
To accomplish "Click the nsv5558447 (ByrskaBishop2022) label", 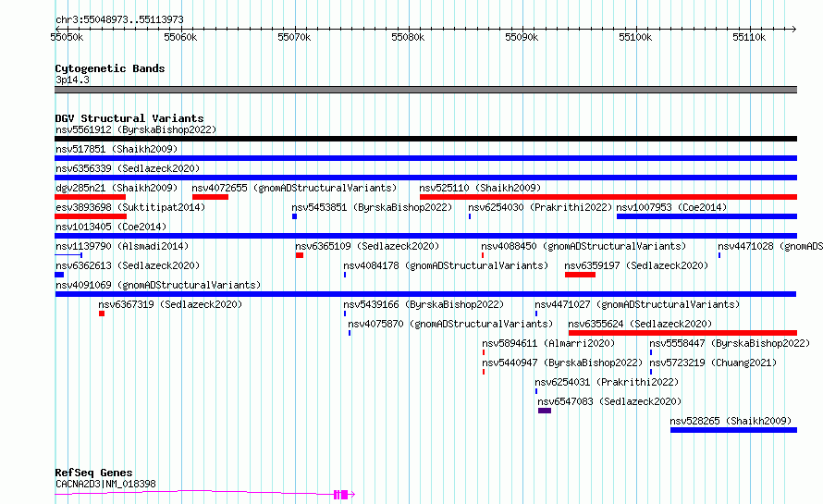I will [730, 343].
